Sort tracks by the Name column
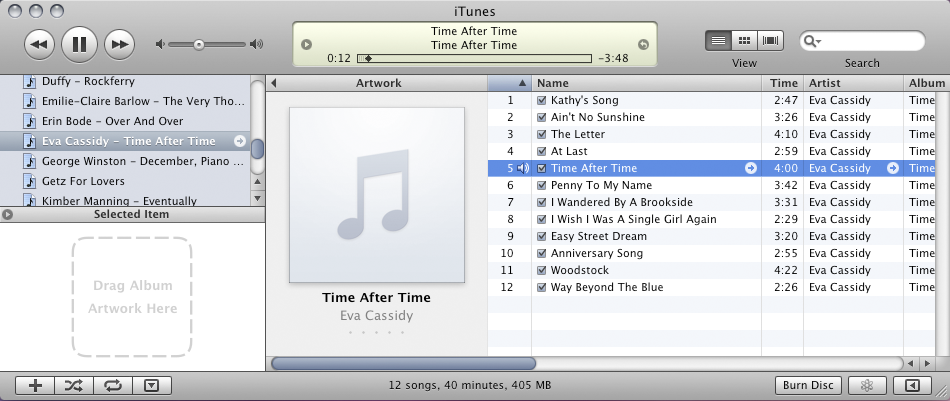950x401 pixels. (x=646, y=83)
